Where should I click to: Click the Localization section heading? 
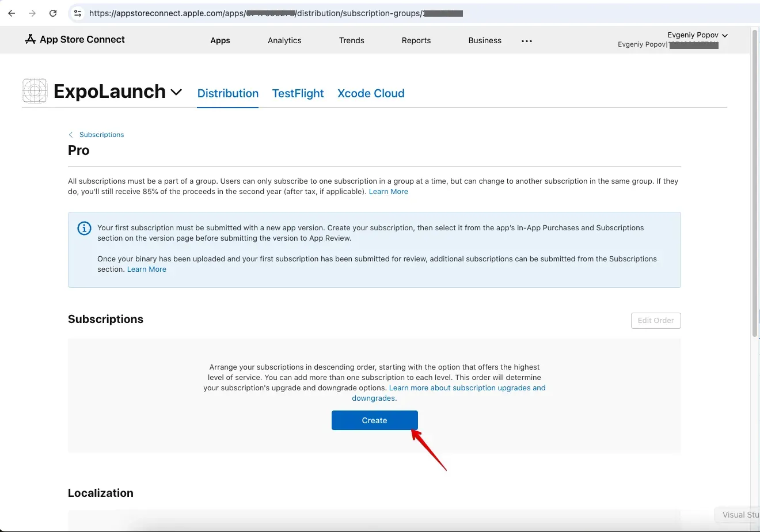pos(101,493)
